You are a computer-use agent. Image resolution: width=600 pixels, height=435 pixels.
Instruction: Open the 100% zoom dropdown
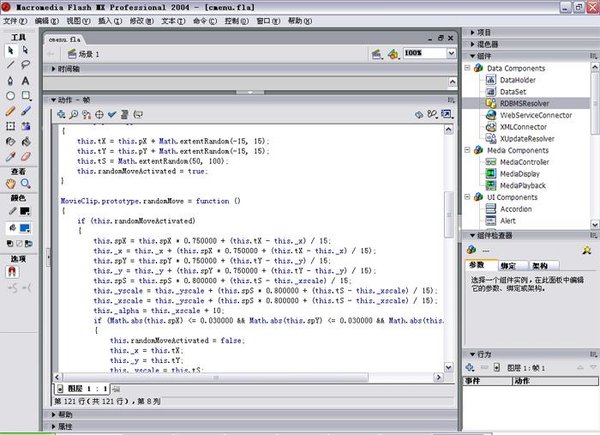[450, 54]
